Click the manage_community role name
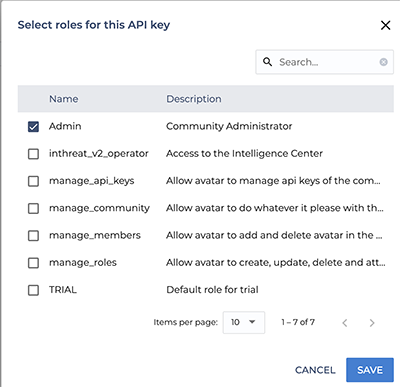The height and width of the screenshot is (387, 400). [x=99, y=208]
